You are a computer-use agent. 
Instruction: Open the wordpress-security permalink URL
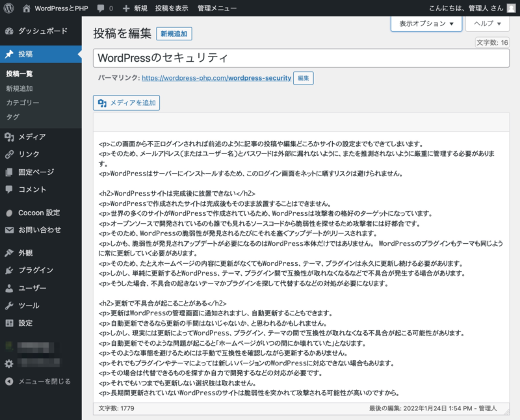tap(216, 78)
